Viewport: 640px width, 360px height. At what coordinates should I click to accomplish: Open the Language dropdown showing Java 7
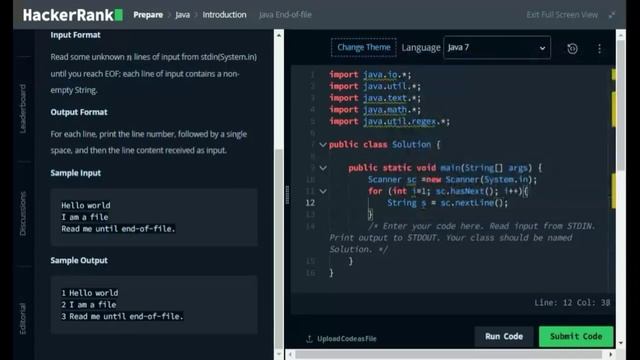coord(497,48)
